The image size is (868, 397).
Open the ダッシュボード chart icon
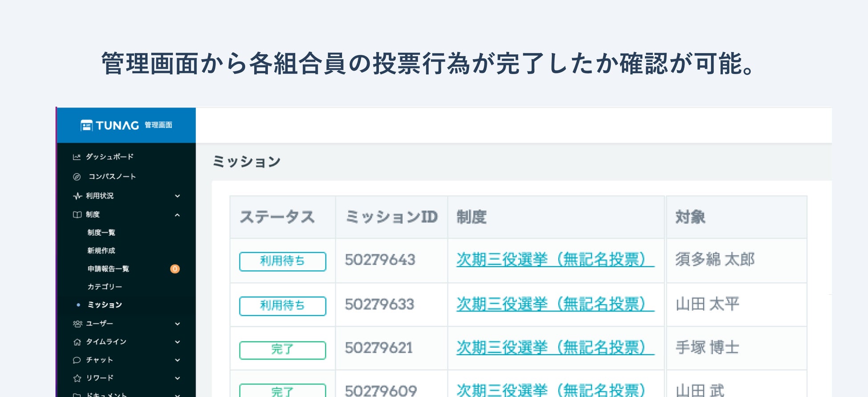click(x=77, y=157)
